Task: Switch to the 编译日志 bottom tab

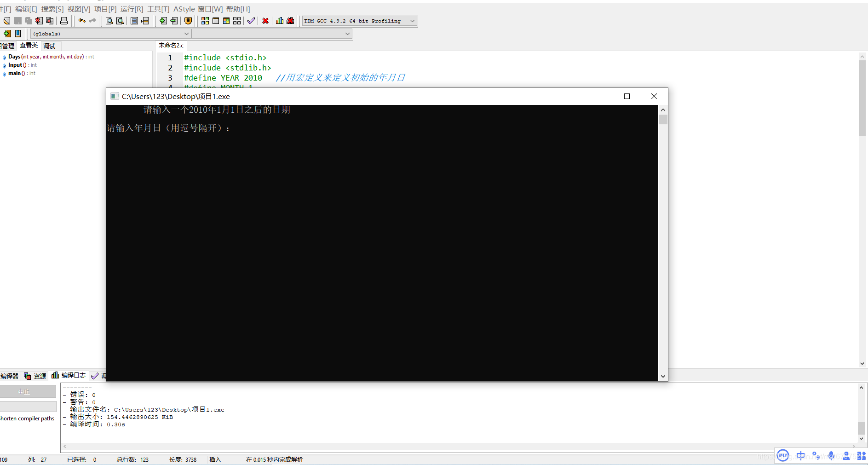Action: 69,376
